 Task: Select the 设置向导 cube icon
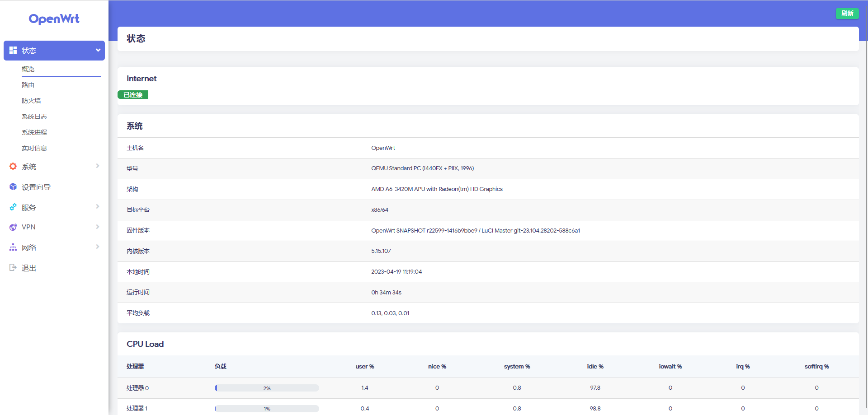[x=13, y=187]
